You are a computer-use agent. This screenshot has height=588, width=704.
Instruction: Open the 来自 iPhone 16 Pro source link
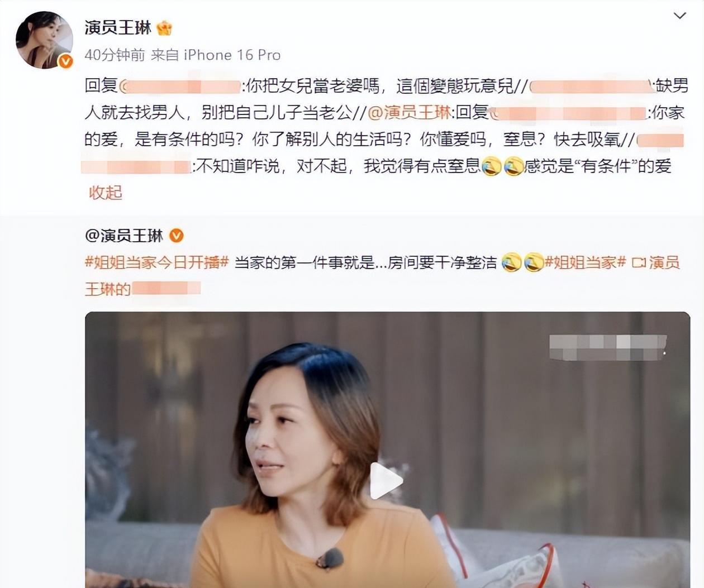216,55
